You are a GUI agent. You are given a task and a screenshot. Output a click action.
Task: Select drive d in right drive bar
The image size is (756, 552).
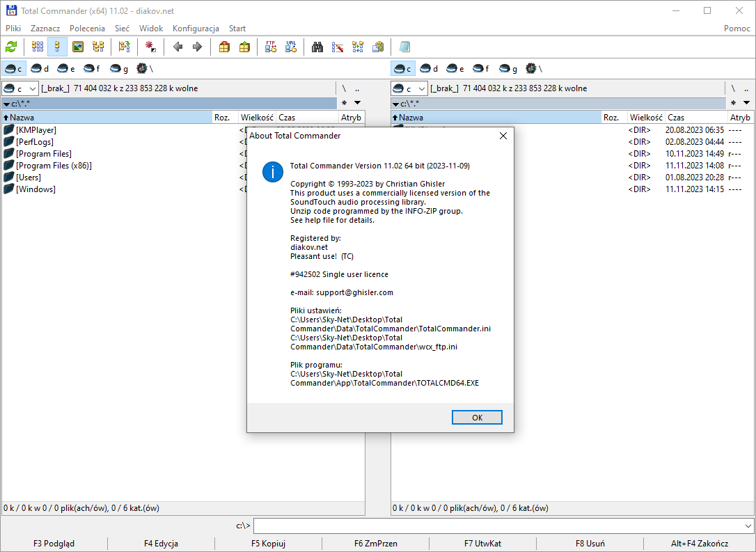tap(429, 69)
